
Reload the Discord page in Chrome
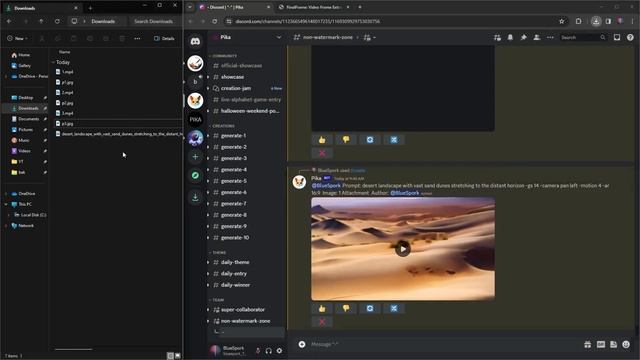tap(215, 21)
